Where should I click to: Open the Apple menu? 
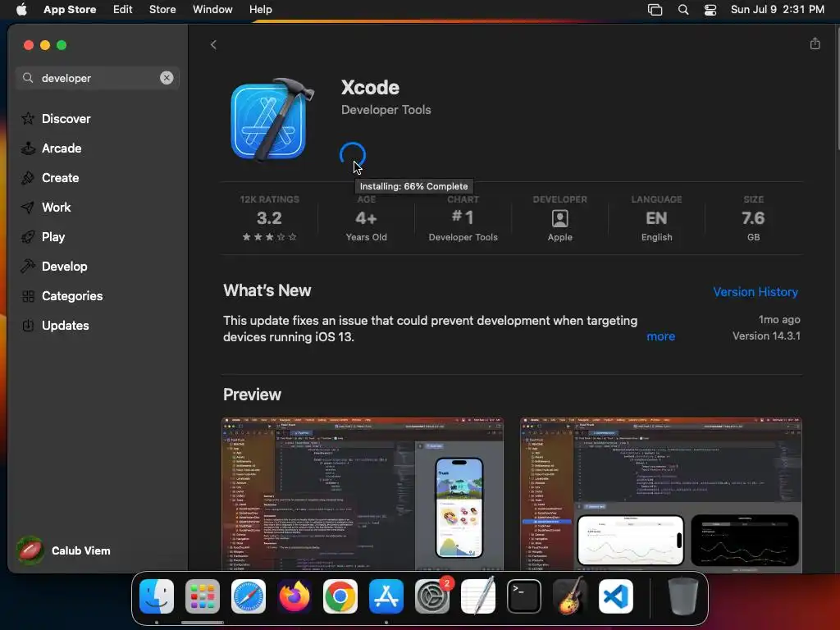(x=21, y=10)
